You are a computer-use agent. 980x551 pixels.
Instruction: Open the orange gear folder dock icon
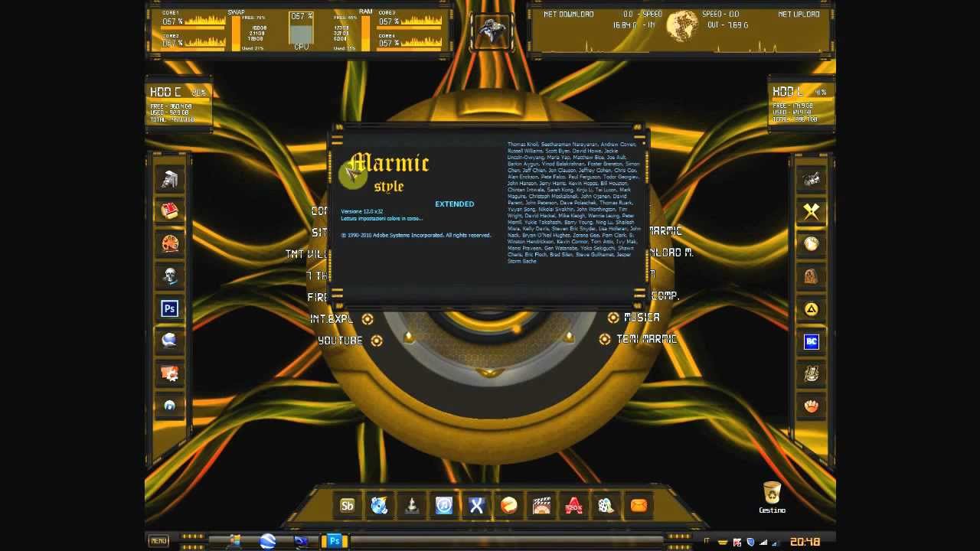tap(169, 373)
